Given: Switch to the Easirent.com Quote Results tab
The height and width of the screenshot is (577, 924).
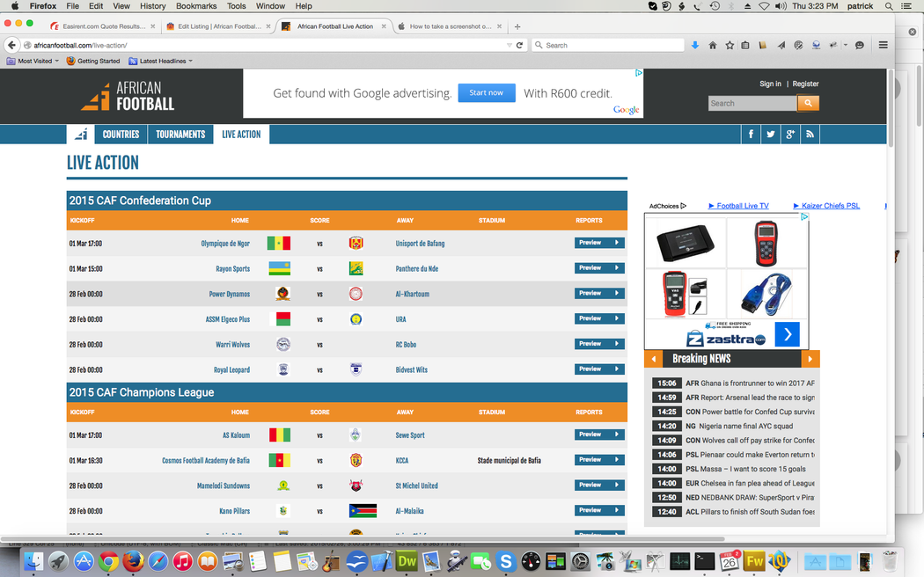Looking at the screenshot, I should 103,26.
